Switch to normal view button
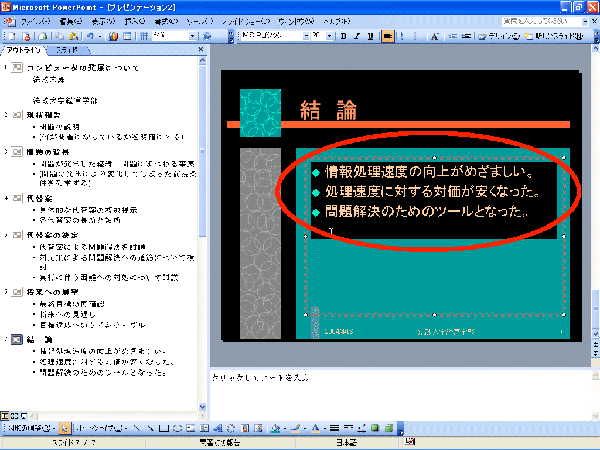The image size is (600, 450). coord(4,416)
